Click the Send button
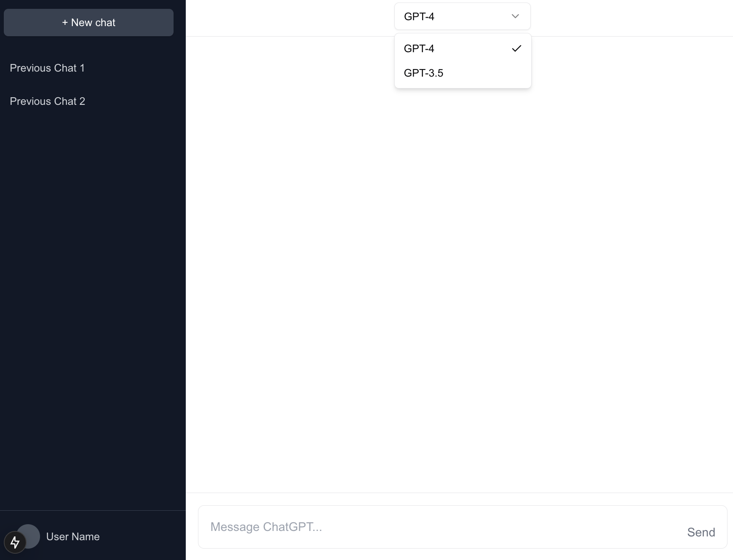 (701, 532)
